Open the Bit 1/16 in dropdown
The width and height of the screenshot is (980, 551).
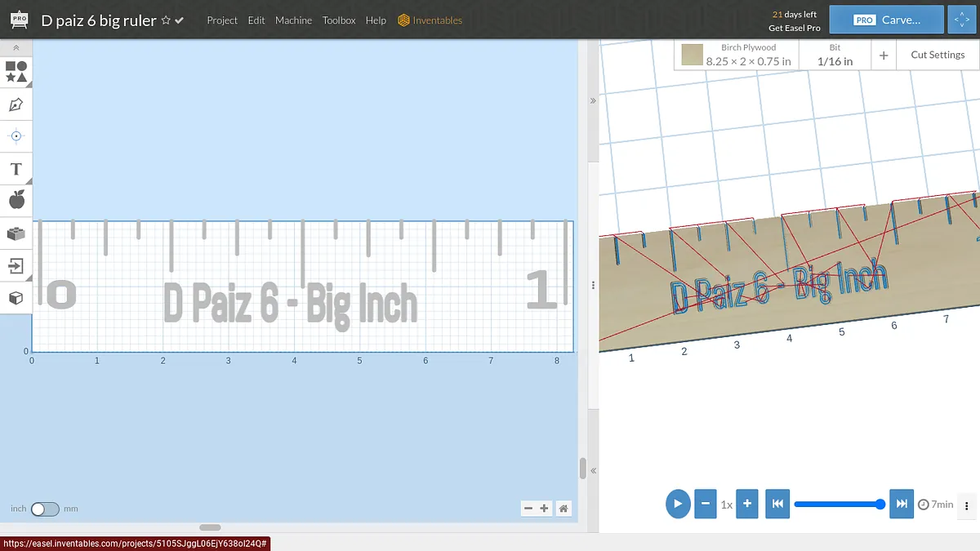[835, 55]
